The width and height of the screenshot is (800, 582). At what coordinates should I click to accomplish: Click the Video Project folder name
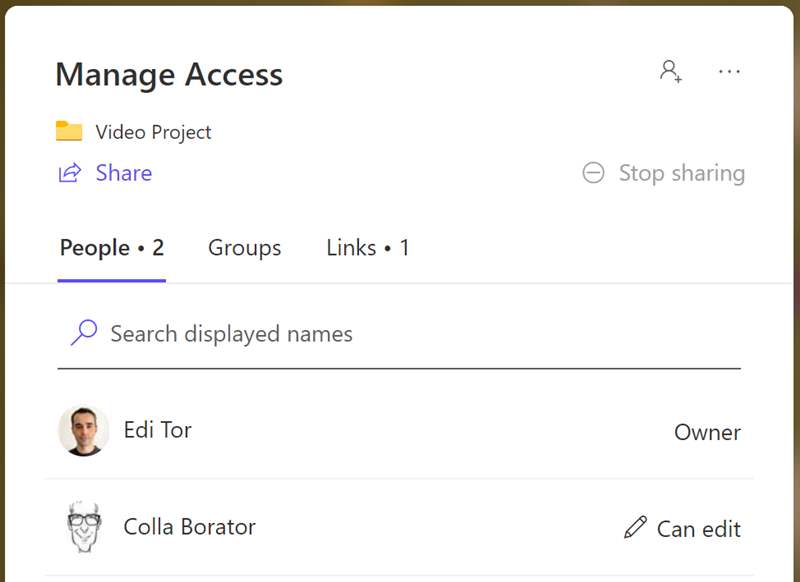pyautogui.click(x=153, y=132)
